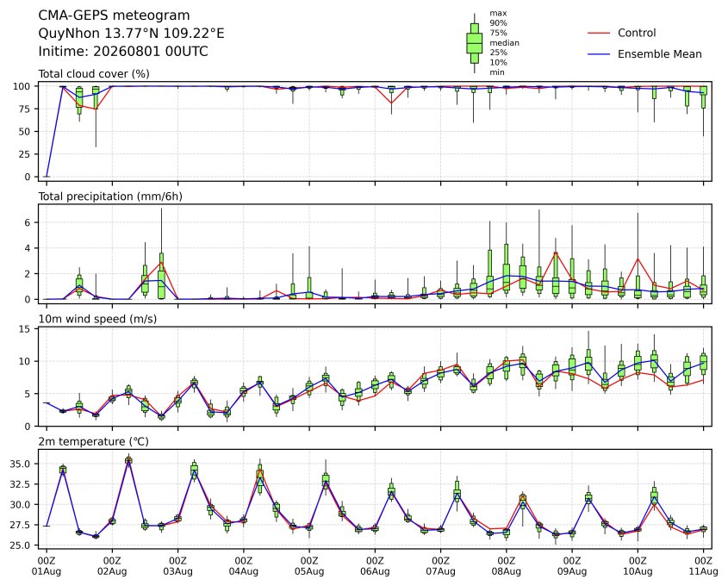The width and height of the screenshot is (728, 586).
Task: Click the '00Z 07Aug' x-axis label
Action: pyautogui.click(x=440, y=566)
